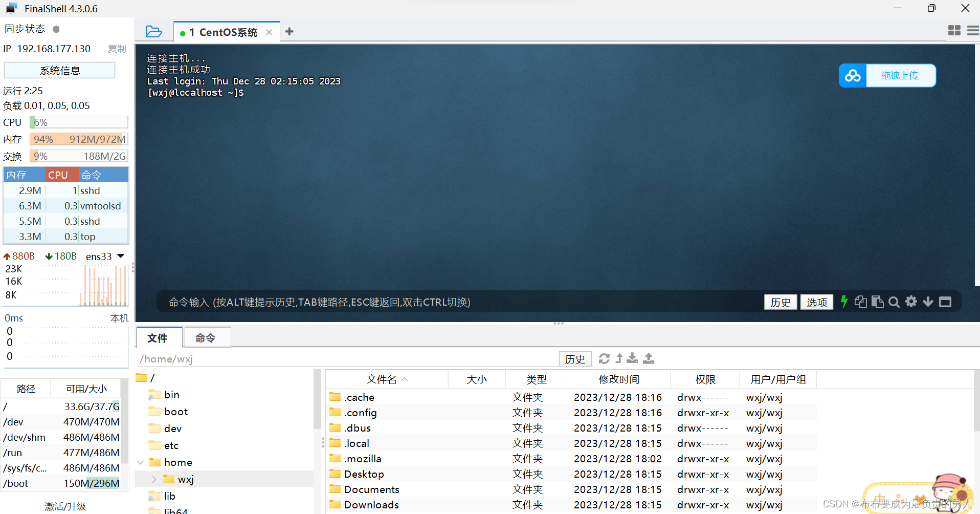Select the root / tree folder
Screen dimensions: 980x514
pos(146,378)
